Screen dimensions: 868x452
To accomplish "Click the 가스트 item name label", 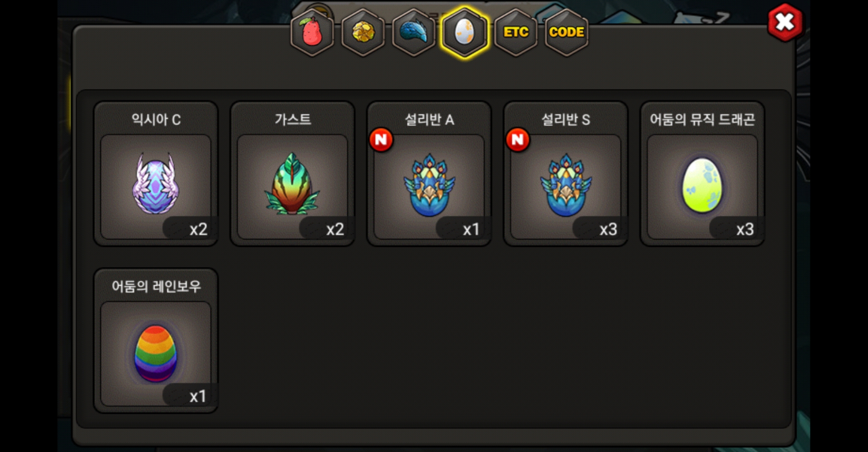I will pyautogui.click(x=293, y=120).
